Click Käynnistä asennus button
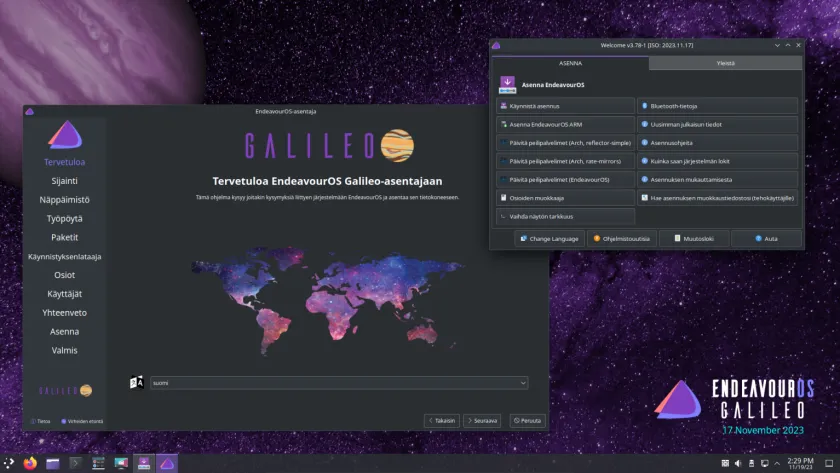This screenshot has height=473, width=840. [x=565, y=106]
